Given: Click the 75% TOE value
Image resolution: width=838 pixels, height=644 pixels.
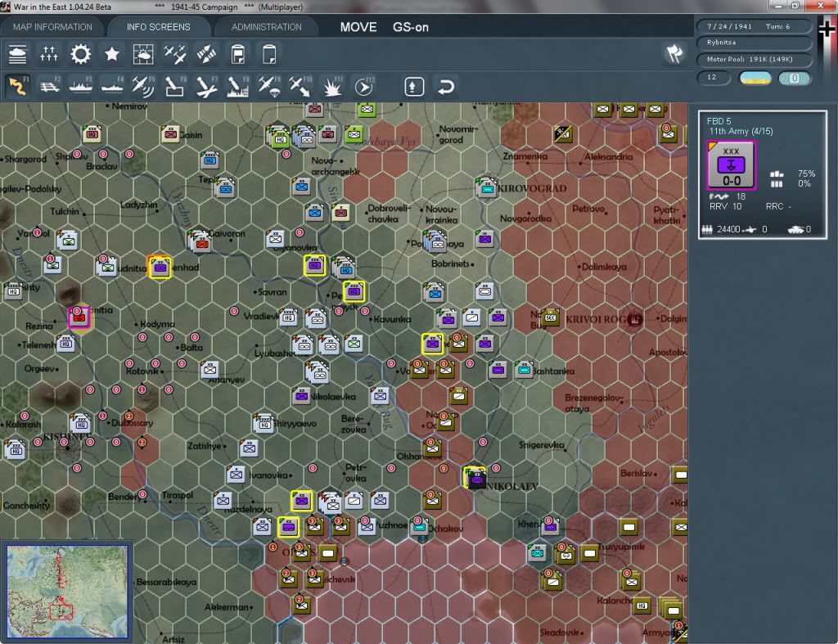Looking at the screenshot, I should click(806, 173).
